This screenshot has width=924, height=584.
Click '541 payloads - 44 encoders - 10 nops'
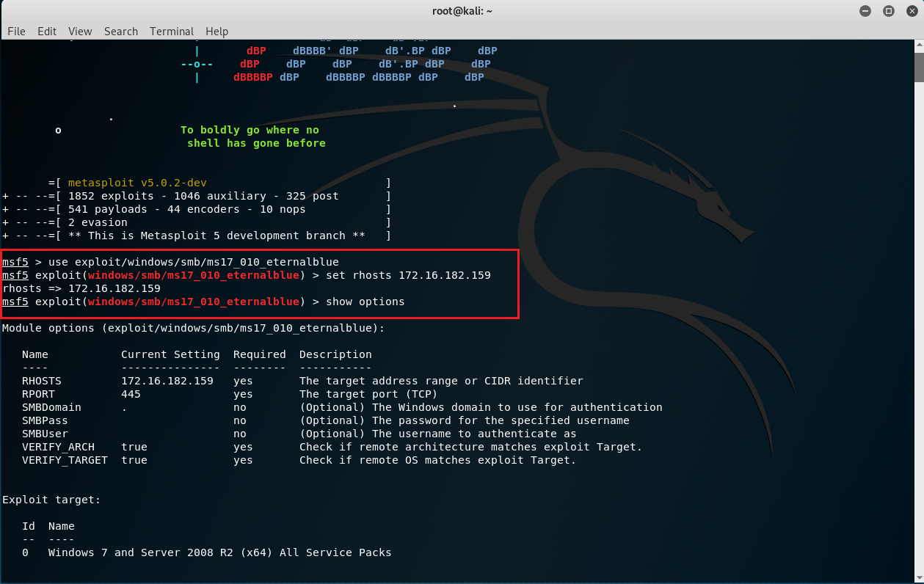pyautogui.click(x=187, y=209)
